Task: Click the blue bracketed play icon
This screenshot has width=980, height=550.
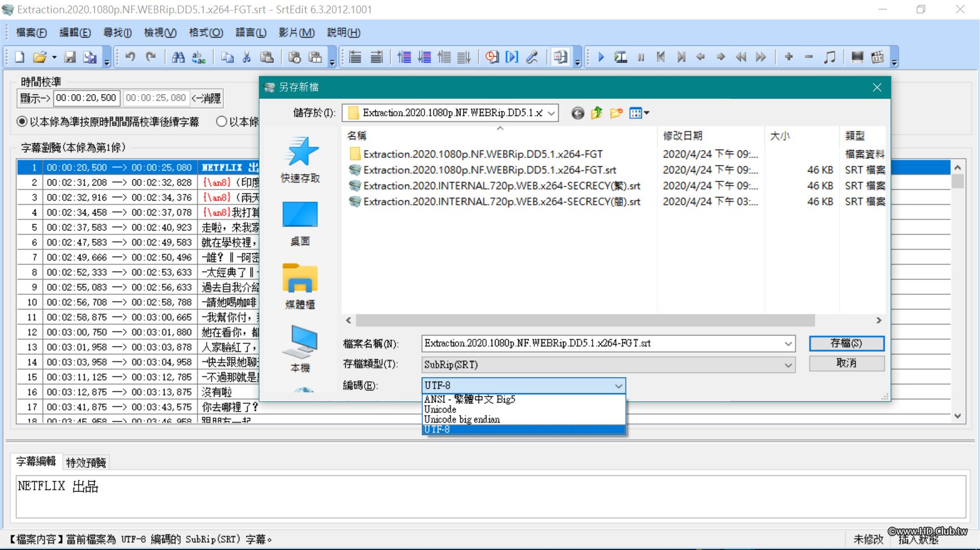Action: tap(512, 57)
